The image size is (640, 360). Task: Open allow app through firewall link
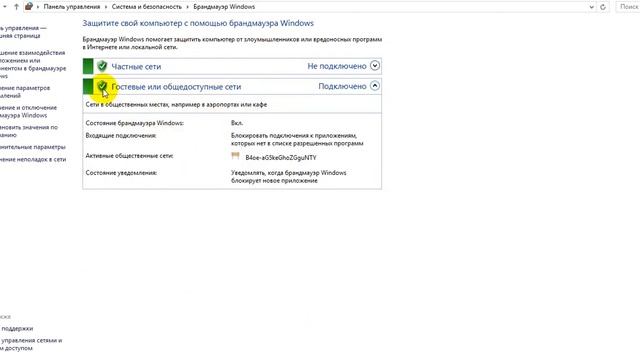click(33, 64)
